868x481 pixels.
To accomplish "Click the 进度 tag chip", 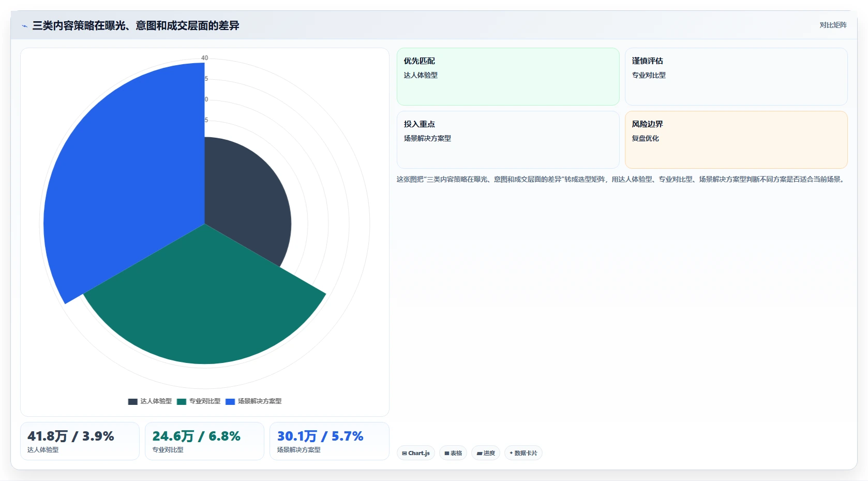I will coord(486,453).
